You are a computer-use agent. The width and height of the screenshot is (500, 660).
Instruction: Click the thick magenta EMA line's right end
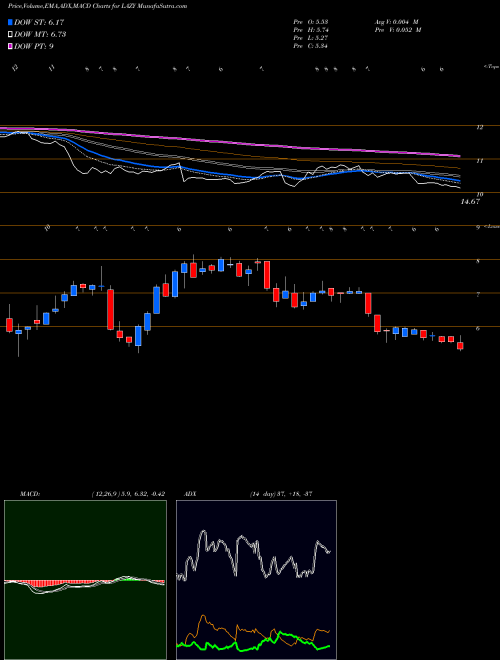pyautogui.click(x=458, y=156)
